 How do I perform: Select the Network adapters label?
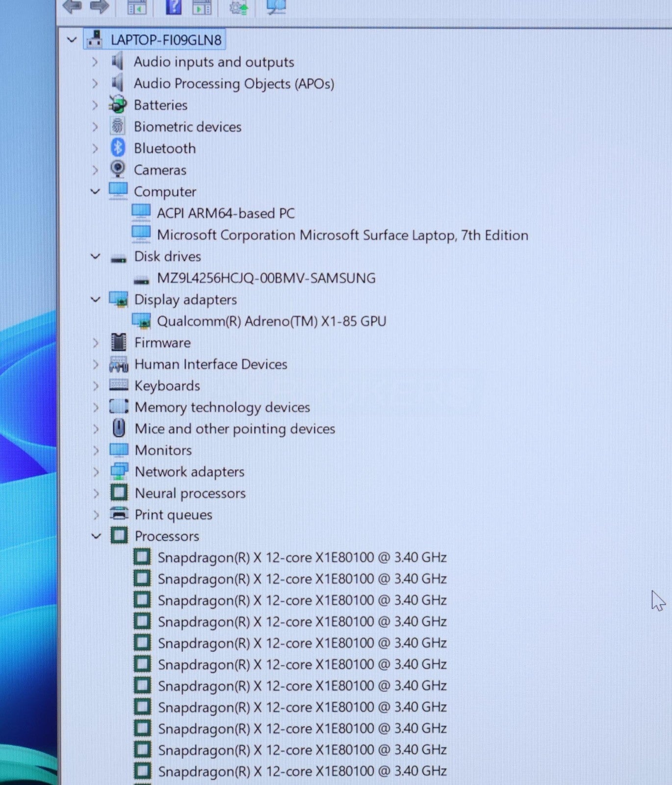click(189, 471)
